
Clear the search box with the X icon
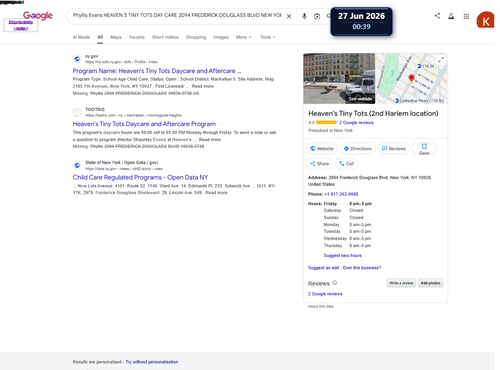click(289, 16)
